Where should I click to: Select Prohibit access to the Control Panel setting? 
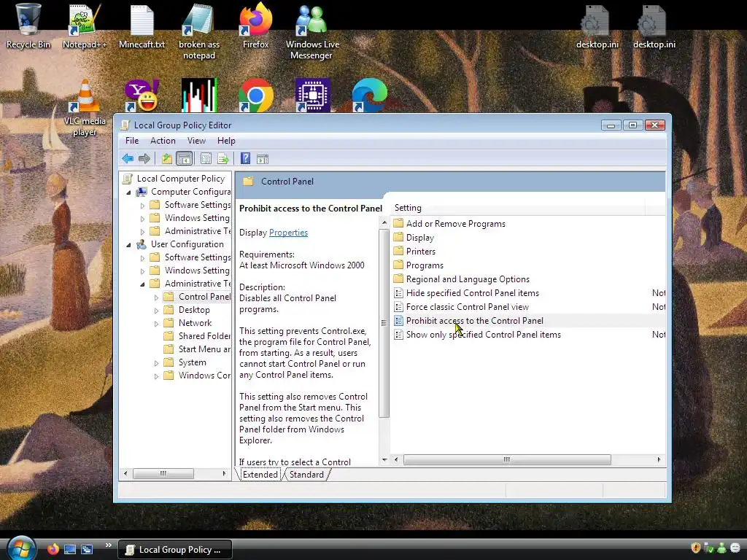coord(474,321)
